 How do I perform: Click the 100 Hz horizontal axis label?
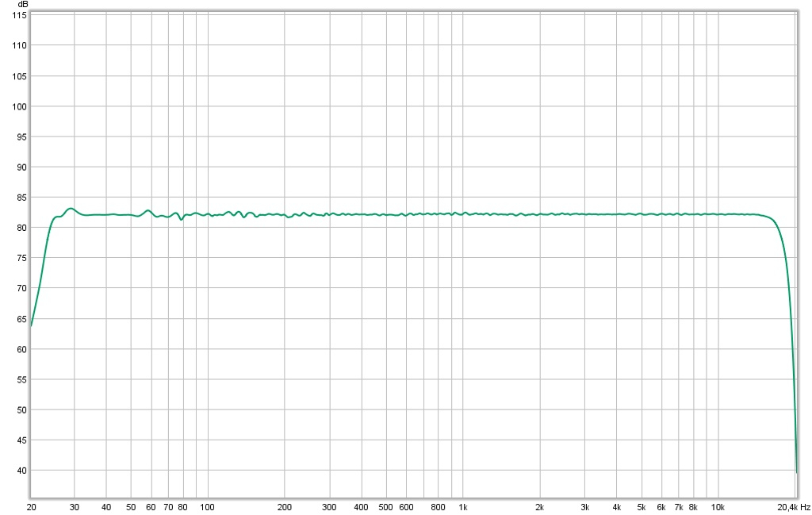[207, 507]
